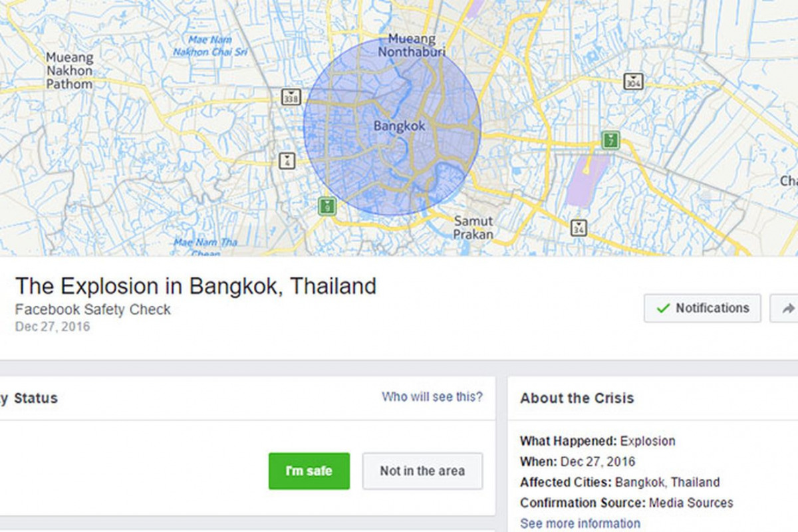
Task: Open the Explosion in Bangkok, Thailand title
Action: pos(196,286)
